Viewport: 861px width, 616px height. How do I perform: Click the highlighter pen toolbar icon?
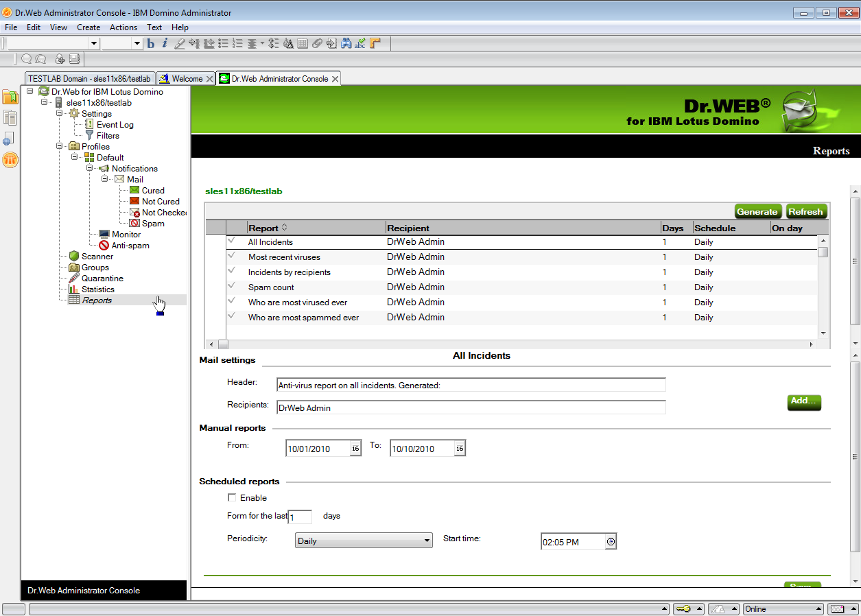pyautogui.click(x=180, y=43)
